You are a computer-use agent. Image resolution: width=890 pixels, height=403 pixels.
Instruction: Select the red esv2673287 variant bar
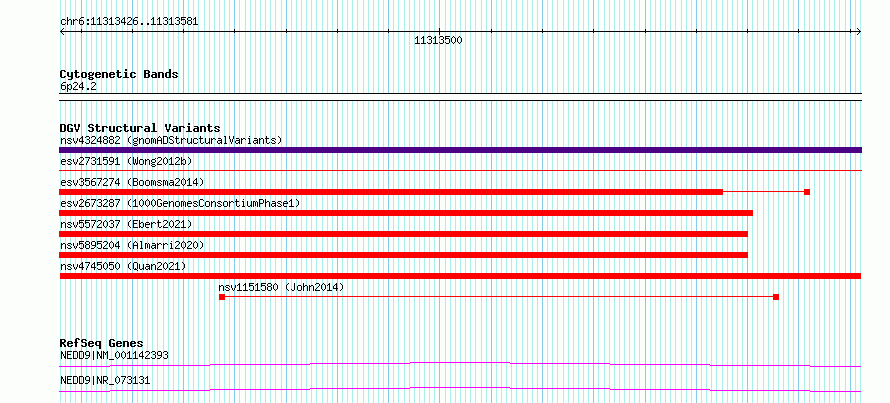click(x=406, y=213)
